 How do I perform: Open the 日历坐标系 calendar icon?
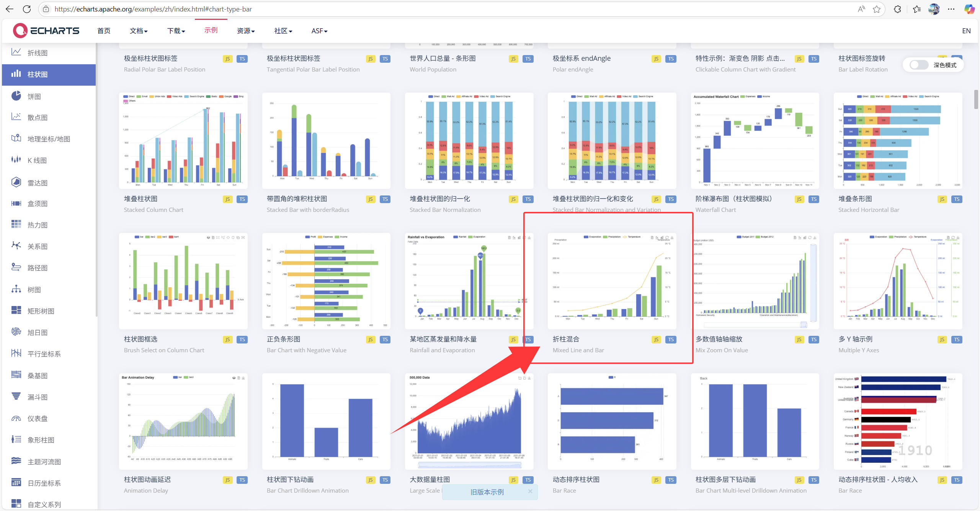pyautogui.click(x=16, y=482)
